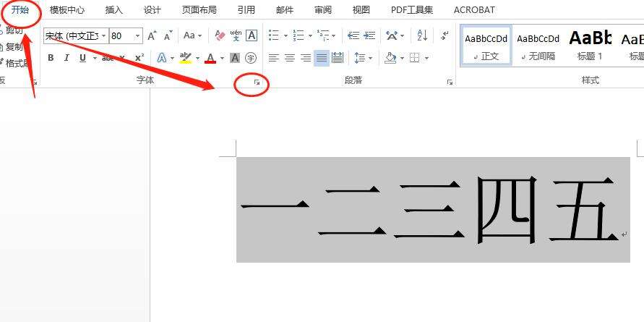The image size is (644, 322).
Task: Switch to the 开始 tab
Action: click(x=20, y=10)
